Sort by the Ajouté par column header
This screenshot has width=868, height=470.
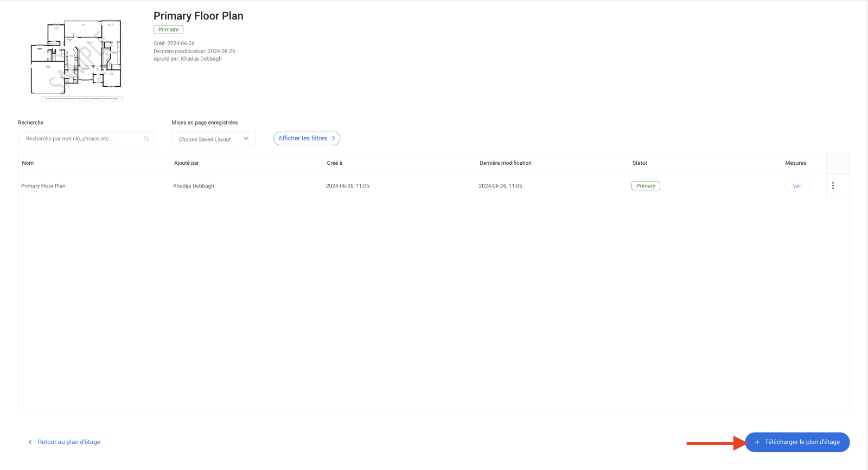[x=187, y=163]
